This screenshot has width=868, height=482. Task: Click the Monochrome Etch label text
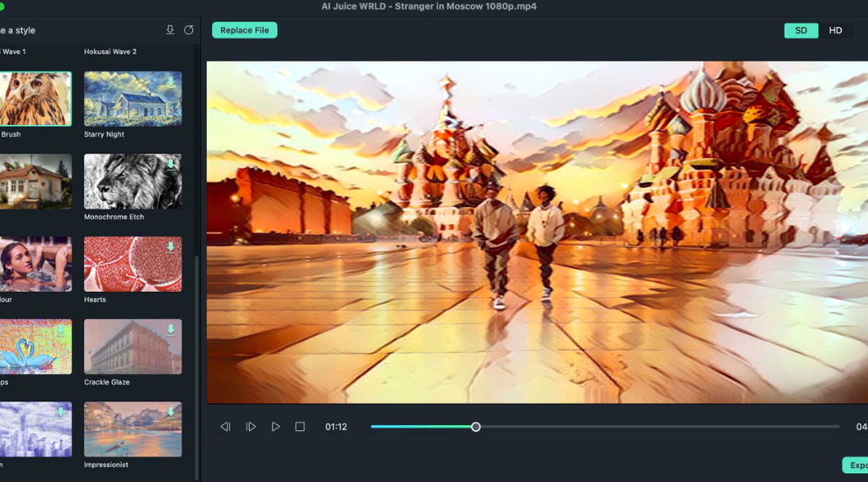(x=114, y=217)
